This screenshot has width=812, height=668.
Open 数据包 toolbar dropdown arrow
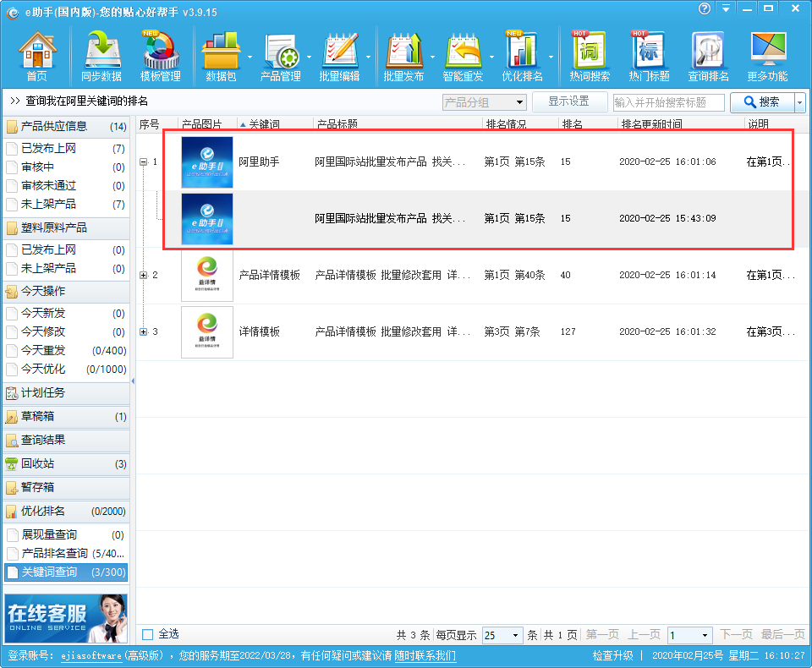249,57
